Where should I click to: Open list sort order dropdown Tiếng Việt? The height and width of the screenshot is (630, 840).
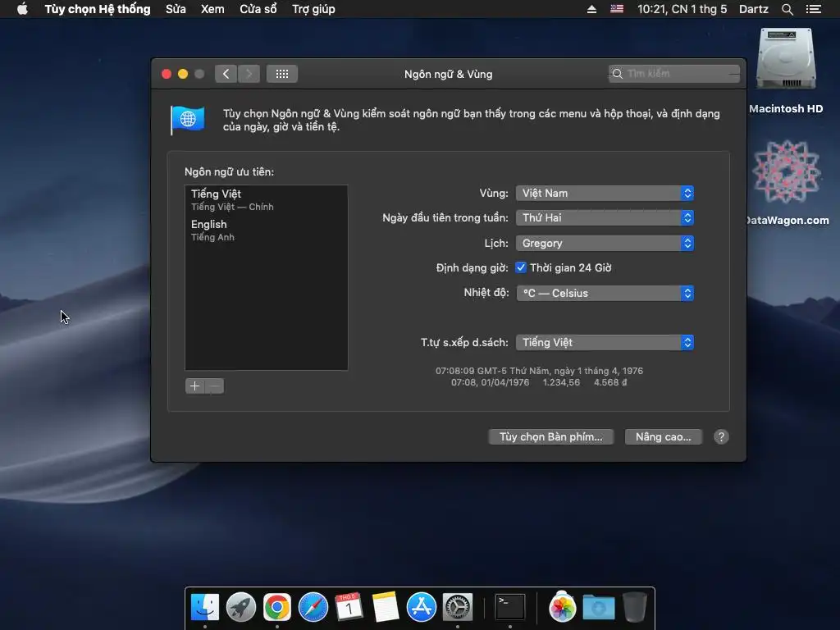pyautogui.click(x=605, y=342)
